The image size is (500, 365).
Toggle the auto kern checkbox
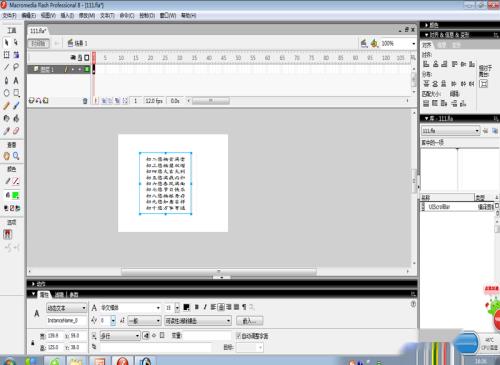tap(238, 335)
